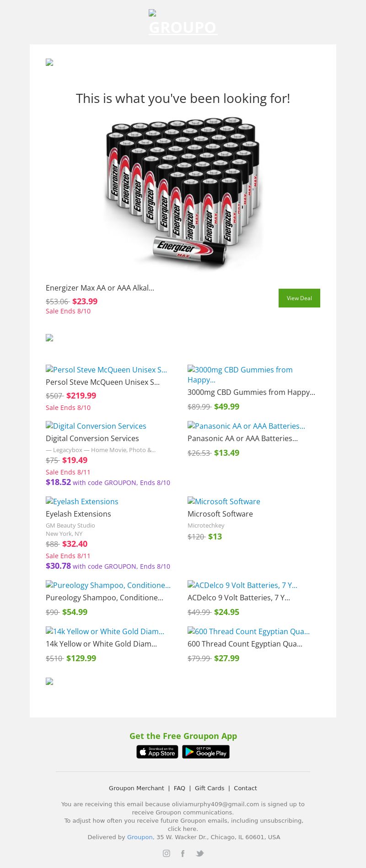This screenshot has width=366, height=868.
Task: Open Digital Conversion Services deal image link
Action: 96,426
